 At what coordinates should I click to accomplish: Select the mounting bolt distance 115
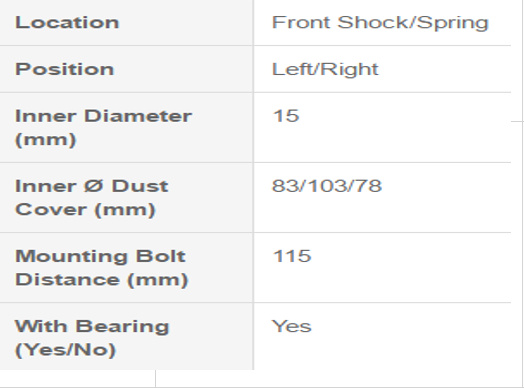click(292, 256)
